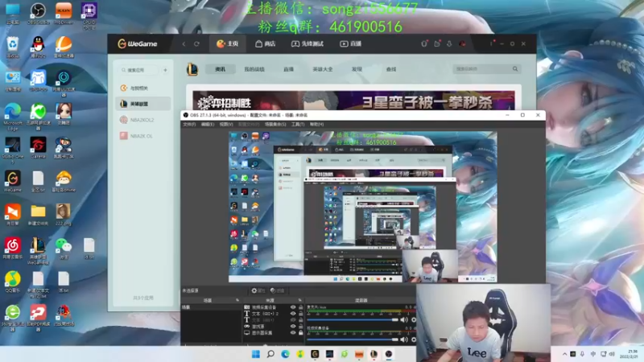Select the 游戏源 source row in OBS
This screenshot has width=644, height=362.
coord(273,327)
